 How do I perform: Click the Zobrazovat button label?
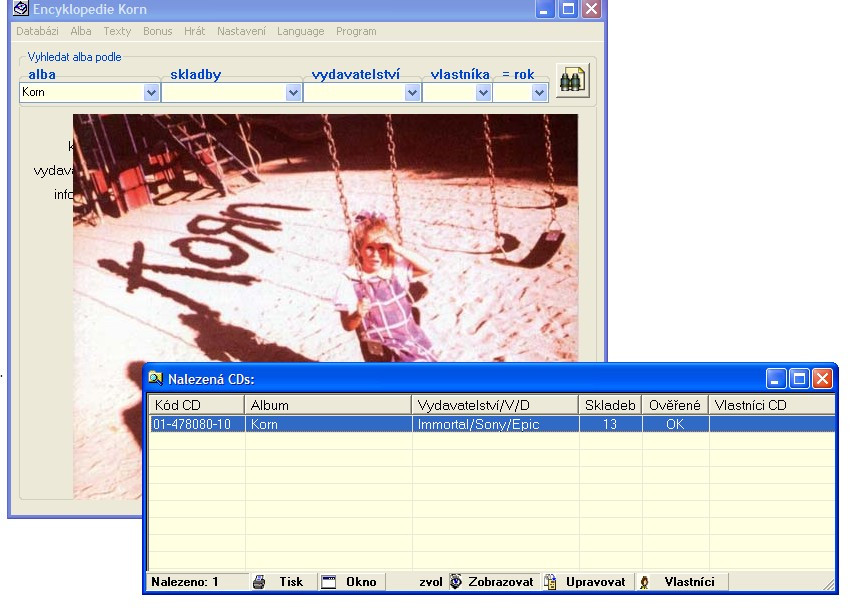[500, 581]
